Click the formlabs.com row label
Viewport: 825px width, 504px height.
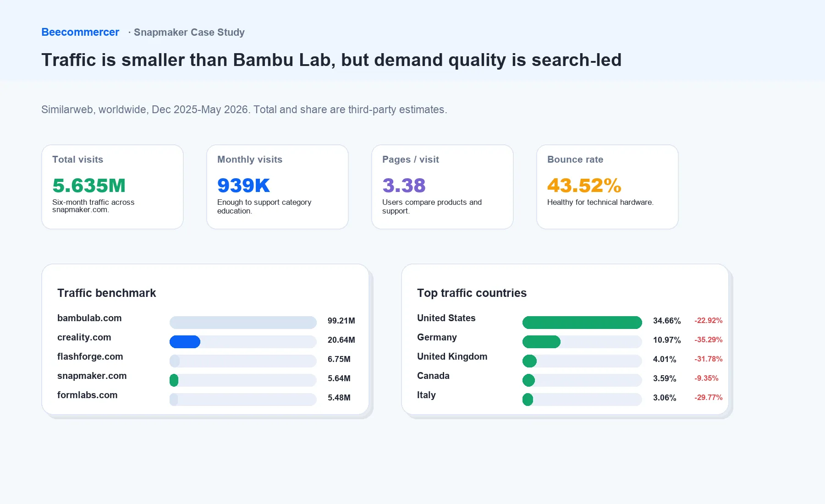tap(87, 395)
